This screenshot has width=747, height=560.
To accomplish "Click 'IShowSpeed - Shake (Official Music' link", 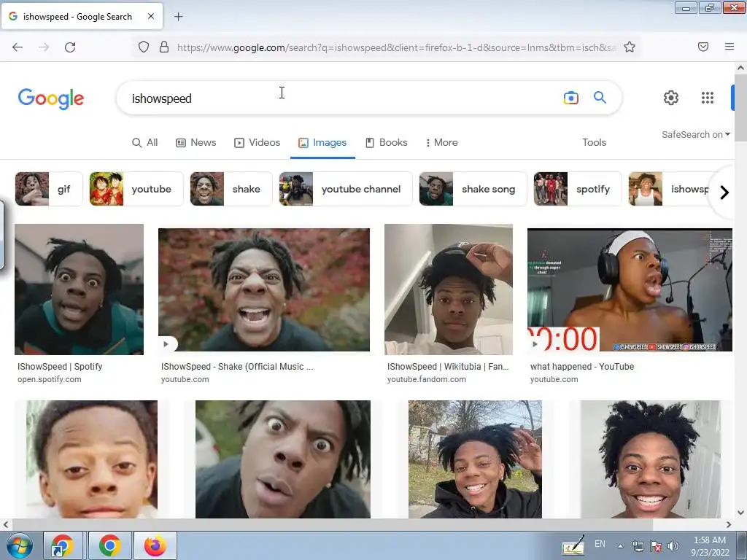I will 237,367.
